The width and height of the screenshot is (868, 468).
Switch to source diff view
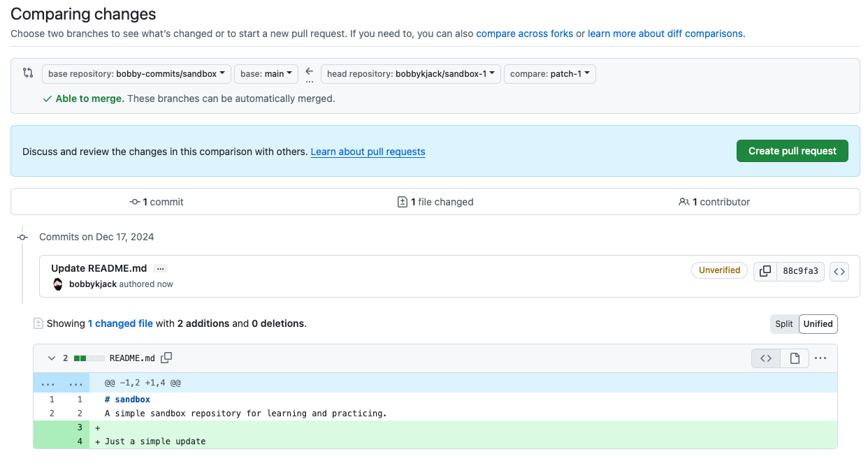[x=765, y=358]
